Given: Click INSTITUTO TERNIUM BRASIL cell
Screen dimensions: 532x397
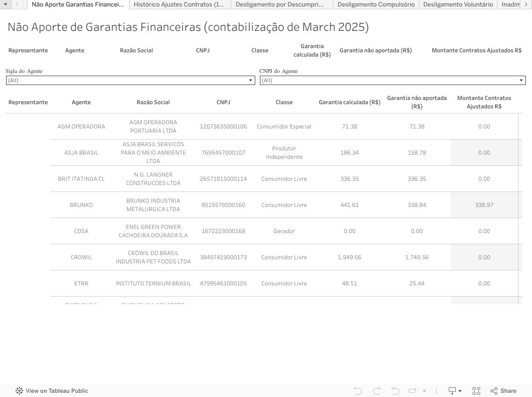Looking at the screenshot, I should point(153,283).
